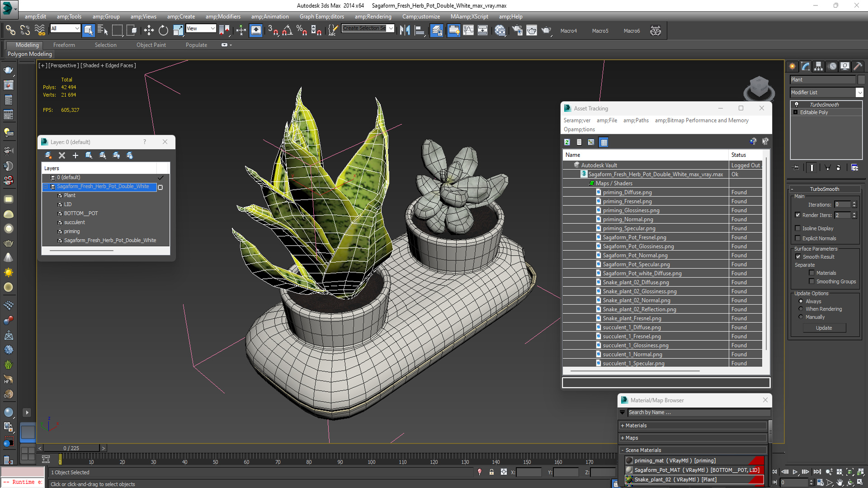This screenshot has width=868, height=488.
Task: Switch to Object Paint ribbon tab
Action: [151, 45]
